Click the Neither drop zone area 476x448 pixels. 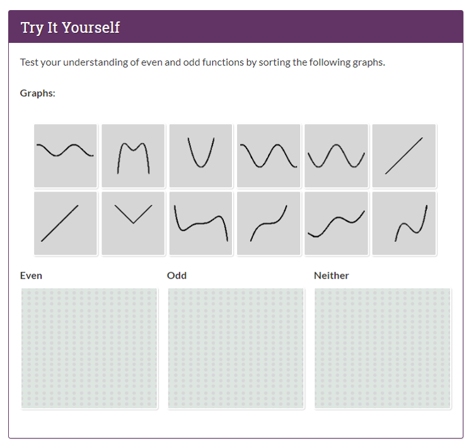pos(383,348)
